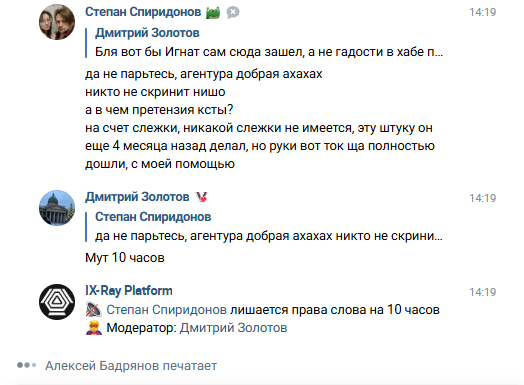This screenshot has width=524, height=385.
Task: Jump to quoted message 'да не парьтесь, агентура'
Action: point(269,236)
